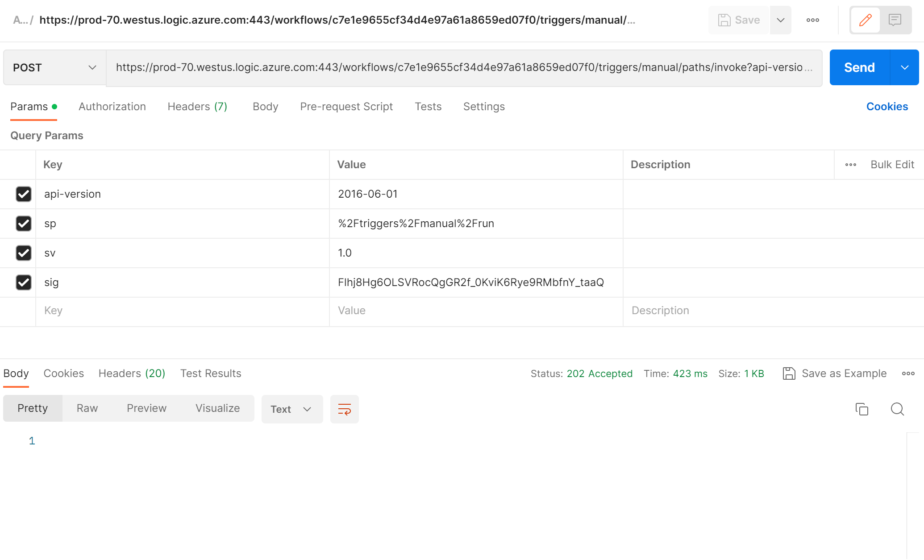Image resolution: width=924 pixels, height=560 pixels.
Task: Click the response search magnifier icon
Action: (897, 409)
